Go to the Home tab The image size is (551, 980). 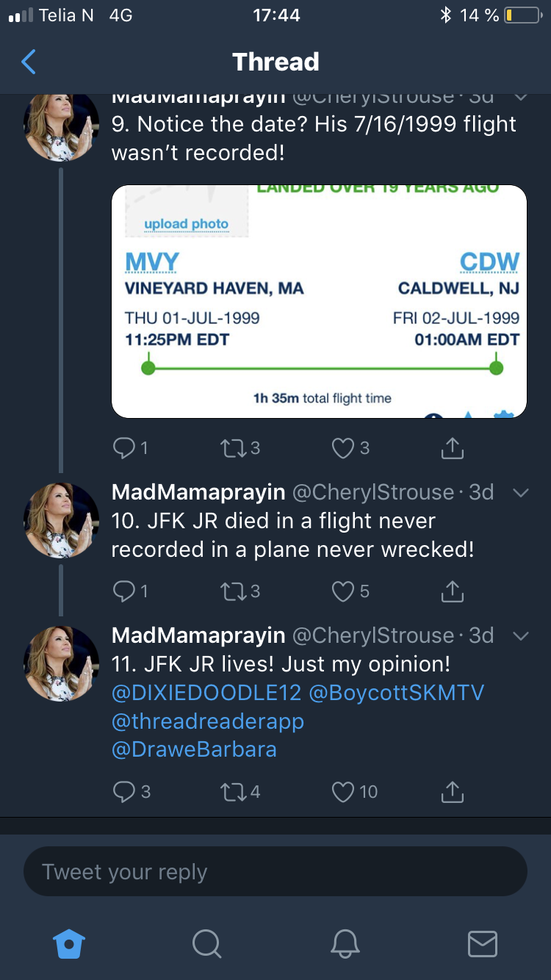tap(70, 943)
